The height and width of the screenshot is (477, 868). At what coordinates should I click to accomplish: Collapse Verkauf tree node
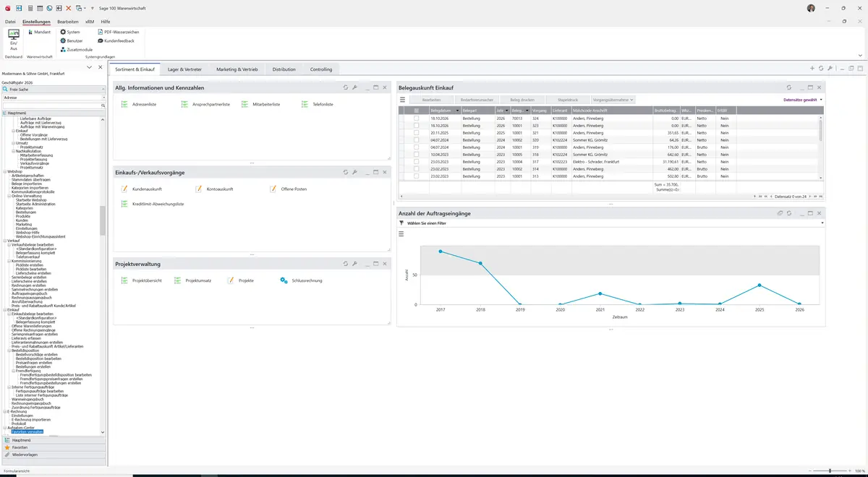(4, 241)
